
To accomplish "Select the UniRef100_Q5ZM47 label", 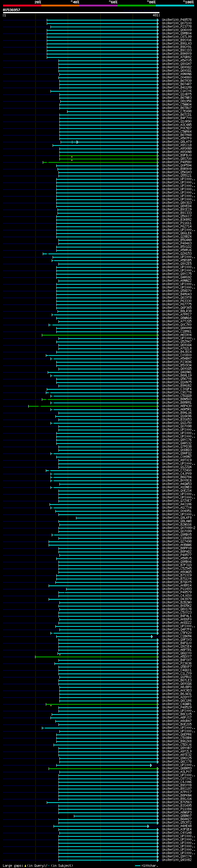I will click(177, 342).
